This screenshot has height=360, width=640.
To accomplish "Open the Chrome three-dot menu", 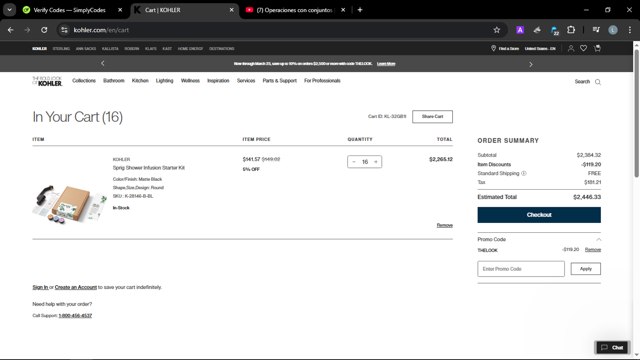I will [630, 30].
